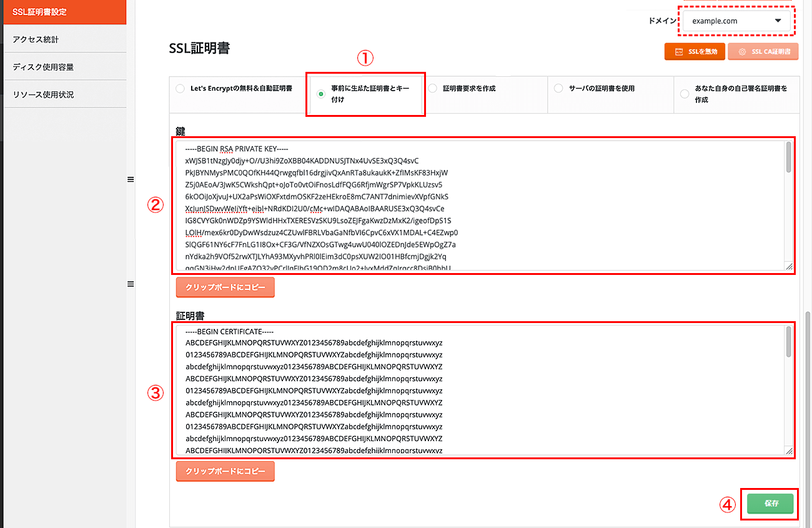Copy the 鍵 private key to clipboard
Screen dimensions: 812x528
225,287
